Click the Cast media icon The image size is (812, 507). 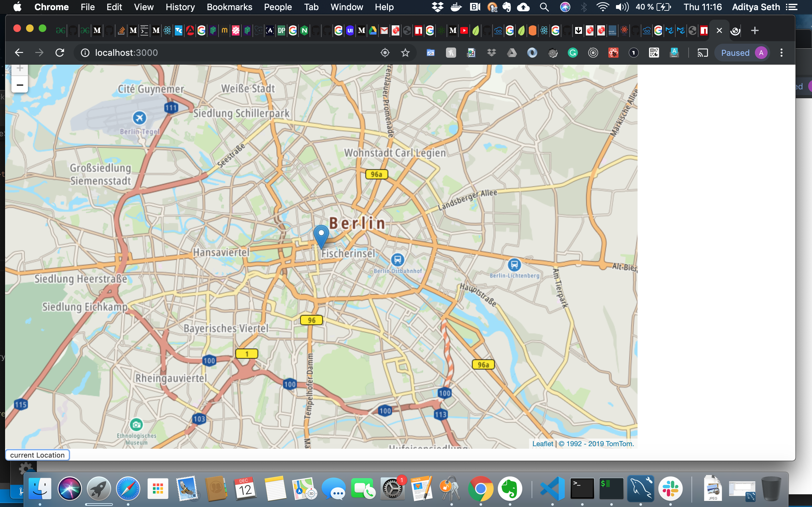pos(702,53)
